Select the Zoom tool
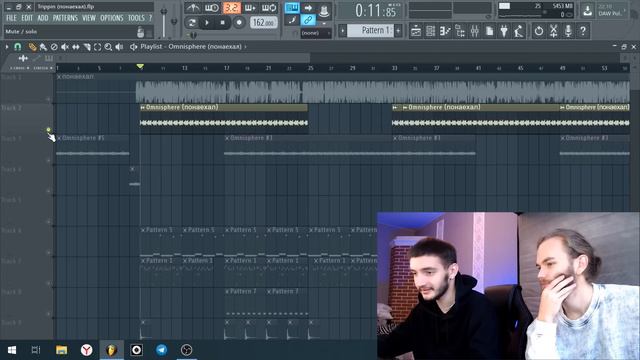Image resolution: width=640 pixels, height=360 pixels. pos(108,47)
